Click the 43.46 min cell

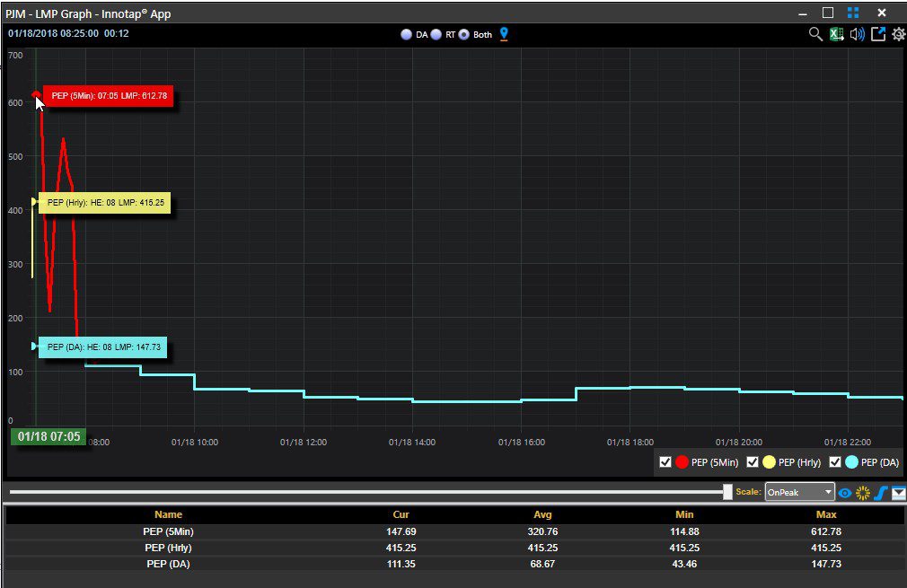click(x=684, y=564)
